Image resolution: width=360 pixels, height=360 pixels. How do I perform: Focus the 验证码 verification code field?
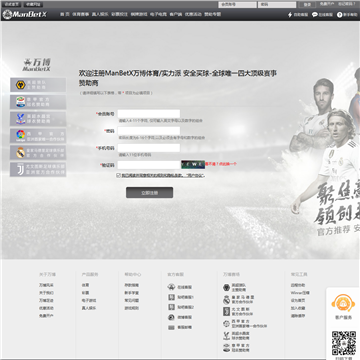pos(149,165)
